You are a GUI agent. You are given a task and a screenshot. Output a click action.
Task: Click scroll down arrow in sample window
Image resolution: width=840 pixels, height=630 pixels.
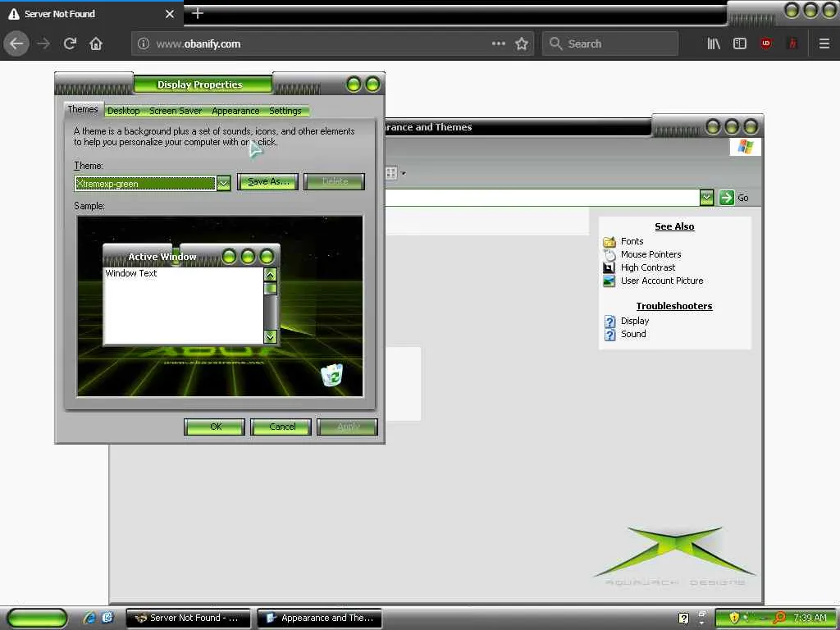tap(270, 336)
